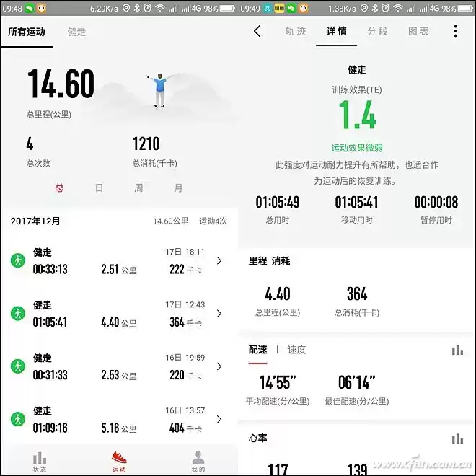The height and width of the screenshot is (476, 476).
Task: Open the 详情 tab
Action: tap(336, 31)
